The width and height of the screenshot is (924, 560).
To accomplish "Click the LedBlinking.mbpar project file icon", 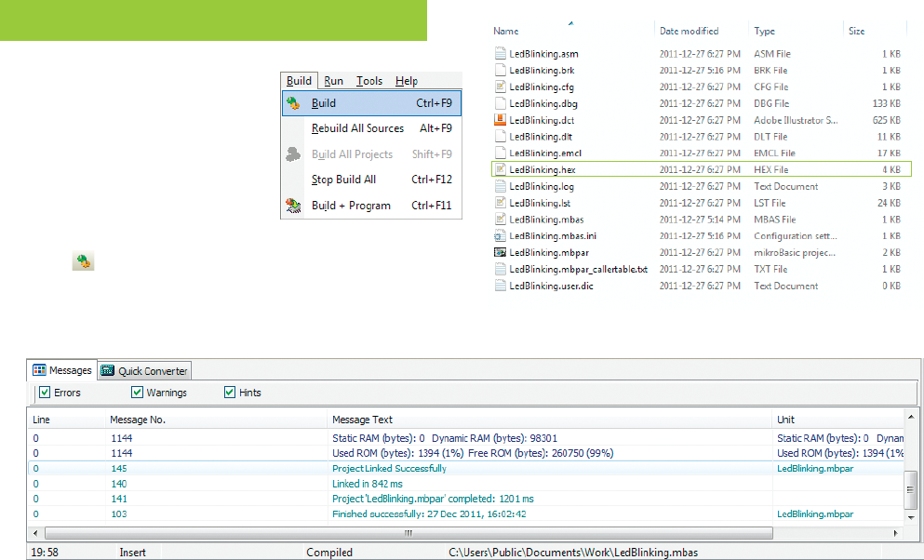I will pyautogui.click(x=500, y=252).
